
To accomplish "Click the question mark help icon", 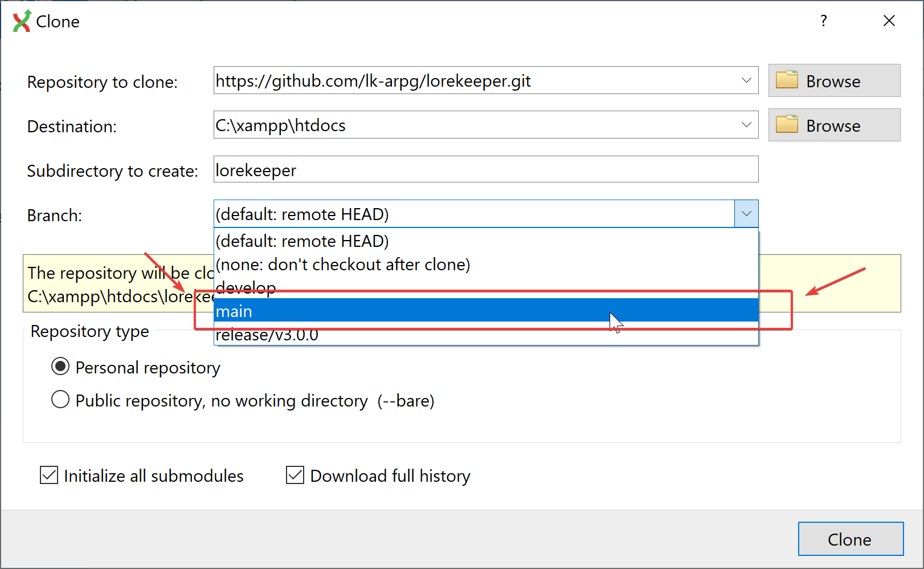I will (823, 21).
